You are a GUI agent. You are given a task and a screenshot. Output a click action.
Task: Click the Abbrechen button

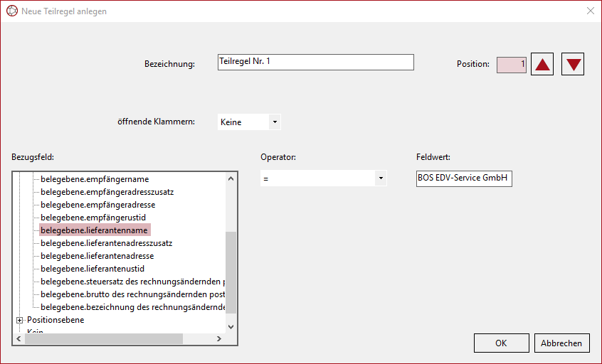tap(561, 343)
